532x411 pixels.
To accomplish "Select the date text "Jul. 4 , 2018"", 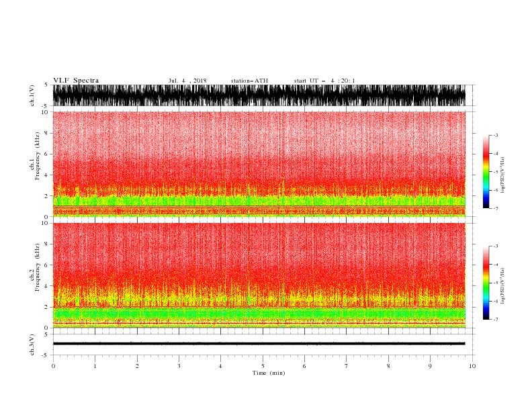I will click(187, 81).
